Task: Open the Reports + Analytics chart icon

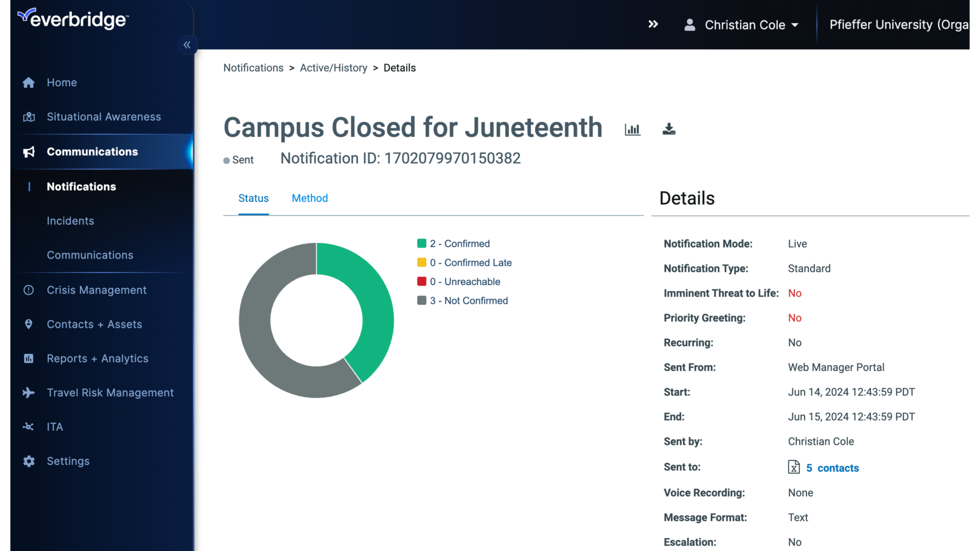Action: [x=29, y=358]
